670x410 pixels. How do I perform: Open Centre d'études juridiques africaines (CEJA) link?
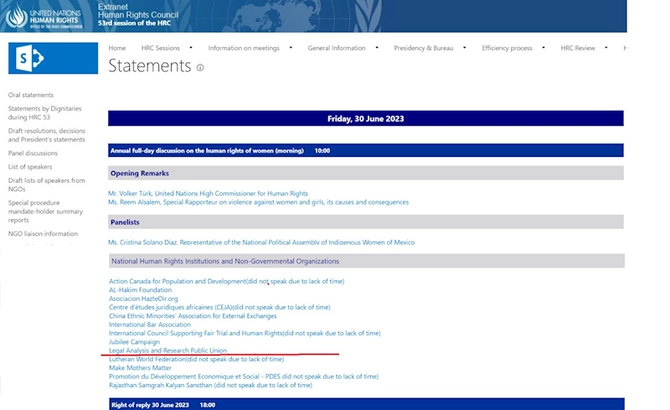[220, 307]
